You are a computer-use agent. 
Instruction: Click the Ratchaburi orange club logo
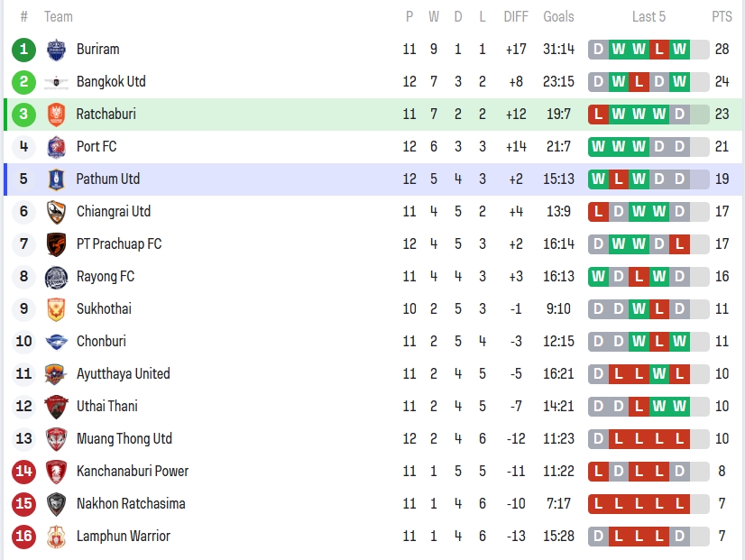[56, 115]
